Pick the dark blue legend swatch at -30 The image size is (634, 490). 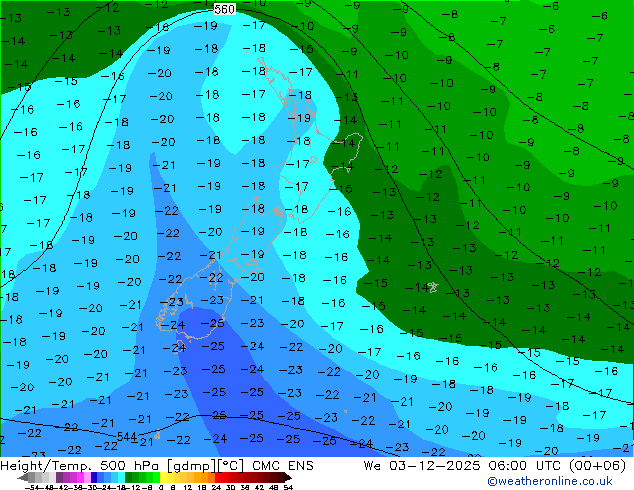point(94,477)
